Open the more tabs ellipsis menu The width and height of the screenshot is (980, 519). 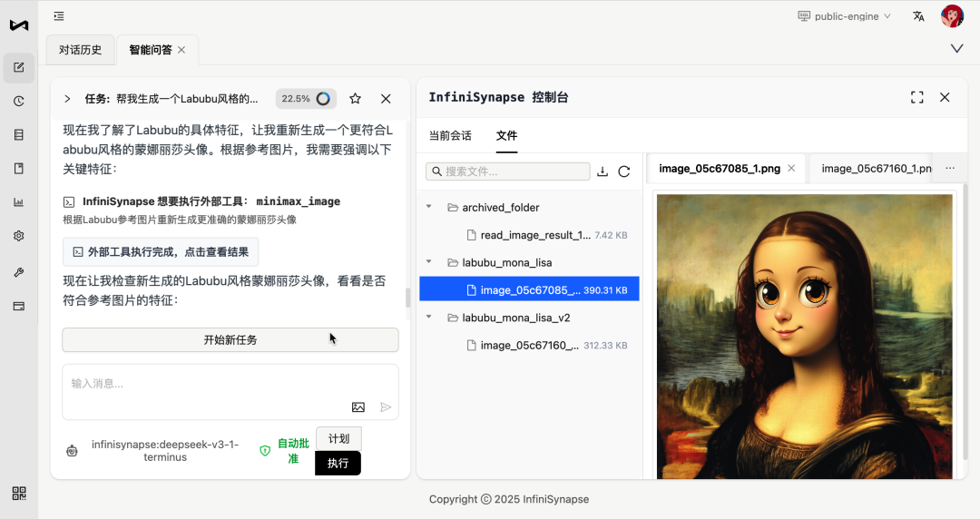pyautogui.click(x=950, y=168)
